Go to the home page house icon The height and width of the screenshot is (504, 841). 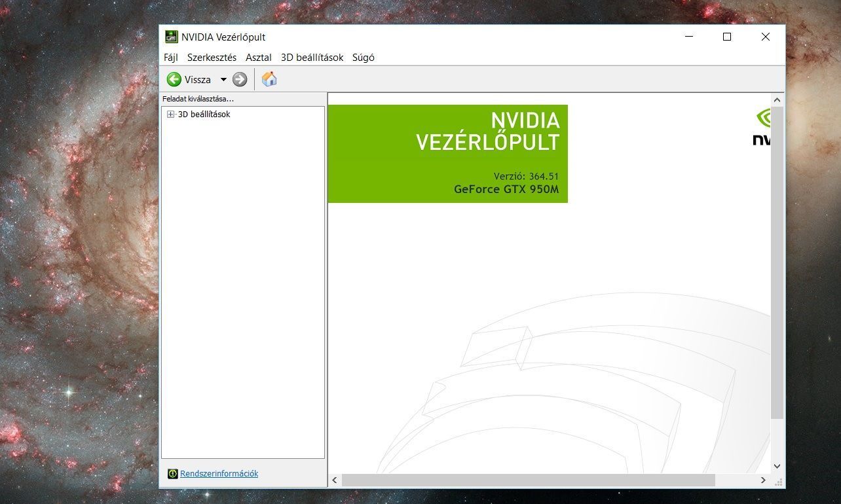coord(269,79)
